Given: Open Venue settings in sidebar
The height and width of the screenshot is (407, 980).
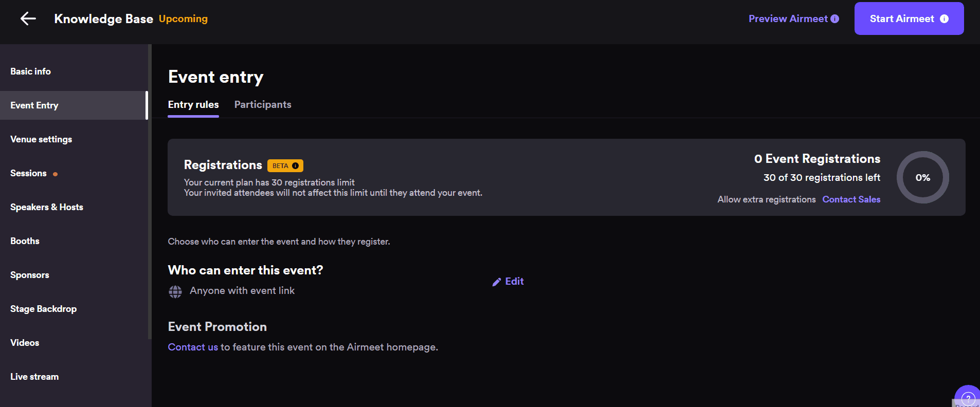Looking at the screenshot, I should coord(41,139).
